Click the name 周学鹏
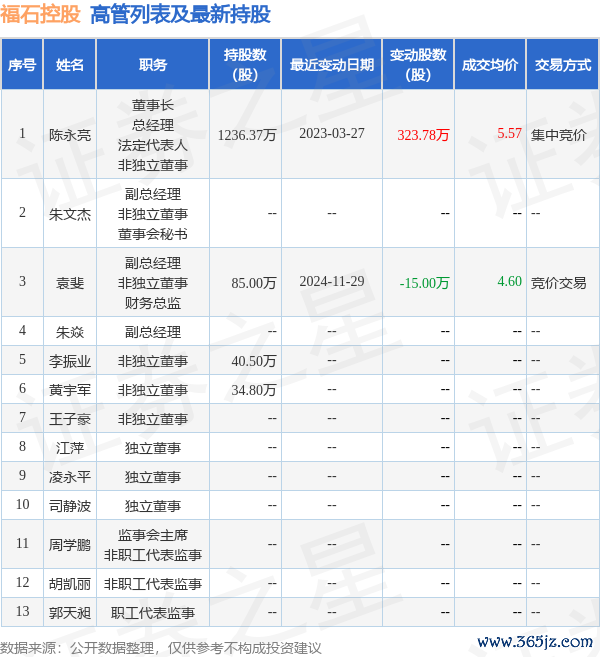The height and width of the screenshot is (657, 600). (x=70, y=545)
